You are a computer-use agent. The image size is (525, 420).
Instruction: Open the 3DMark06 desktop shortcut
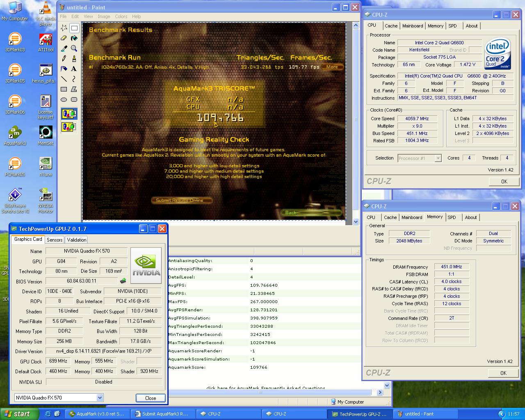(15, 105)
